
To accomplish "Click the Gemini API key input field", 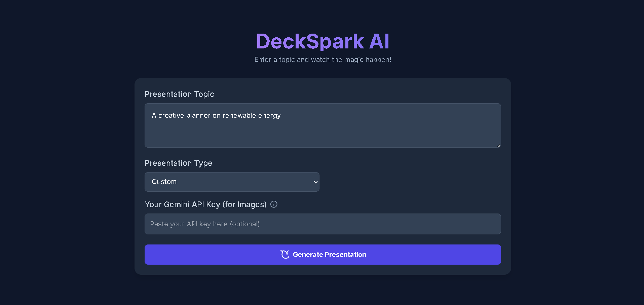I will tap(323, 224).
